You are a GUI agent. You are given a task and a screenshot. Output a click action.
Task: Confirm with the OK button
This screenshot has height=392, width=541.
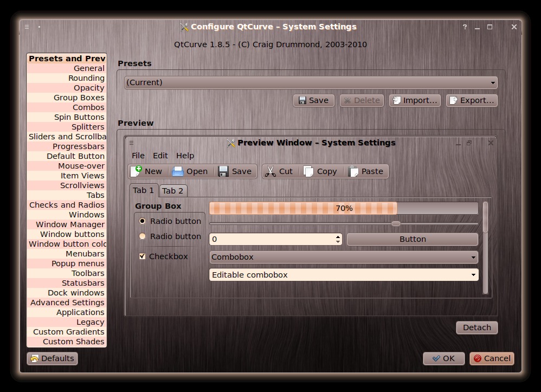444,358
